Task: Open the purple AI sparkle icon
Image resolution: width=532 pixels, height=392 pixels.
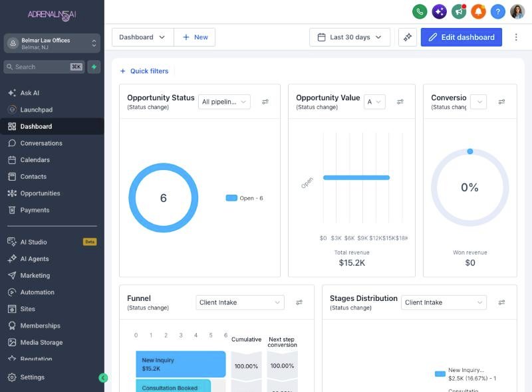Action: point(439,12)
